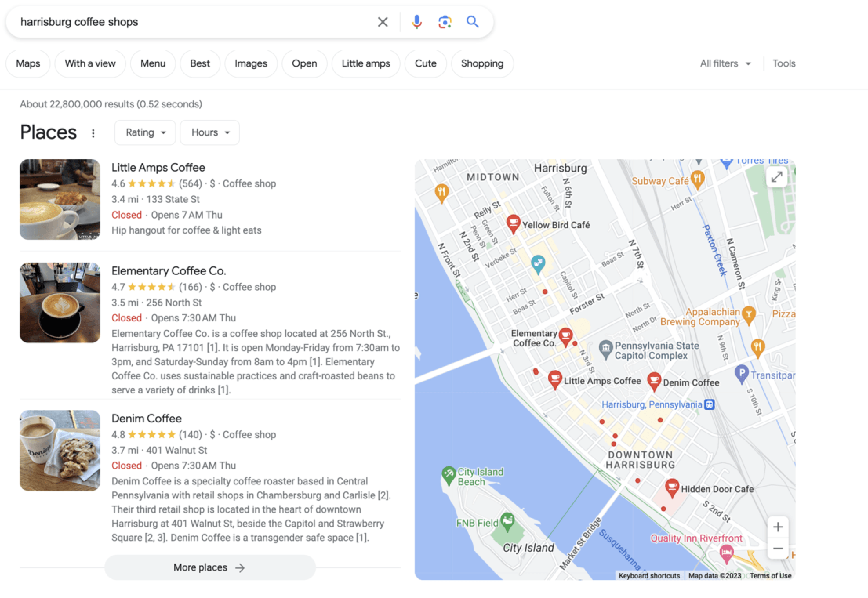Open the map Terms of Use link
The width and height of the screenshot is (868, 598).
tap(770, 576)
